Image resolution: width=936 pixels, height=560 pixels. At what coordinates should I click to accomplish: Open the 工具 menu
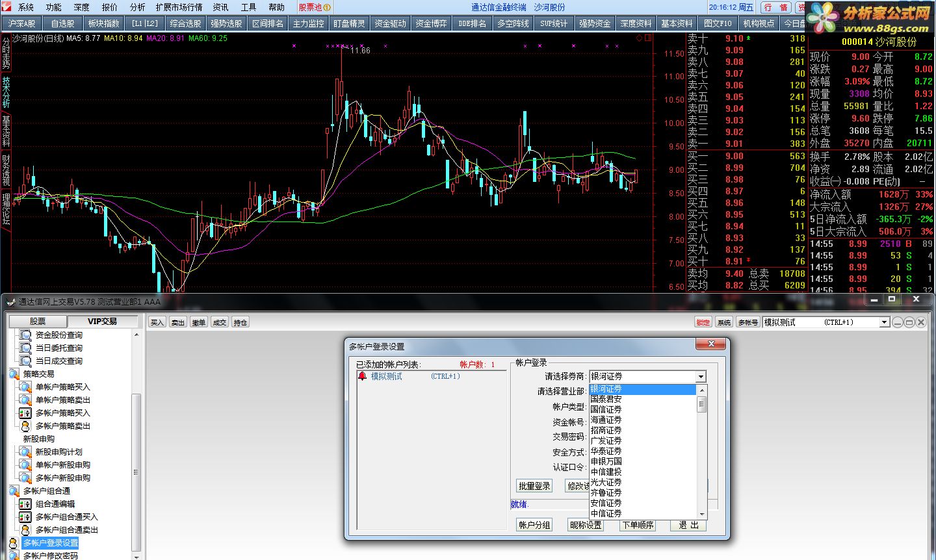point(248,7)
